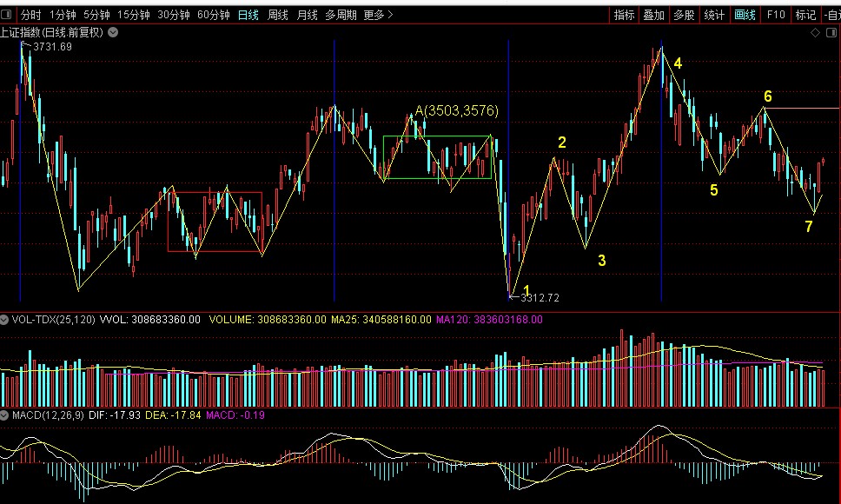Open the VOL-TDX indicator dropdown arrow
Viewport: 841px width, 504px height.
point(4,320)
